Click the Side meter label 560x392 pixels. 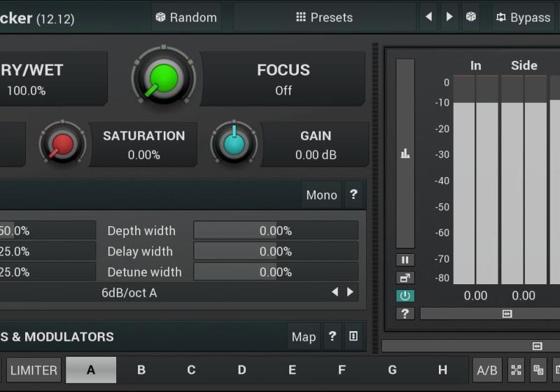(524, 66)
